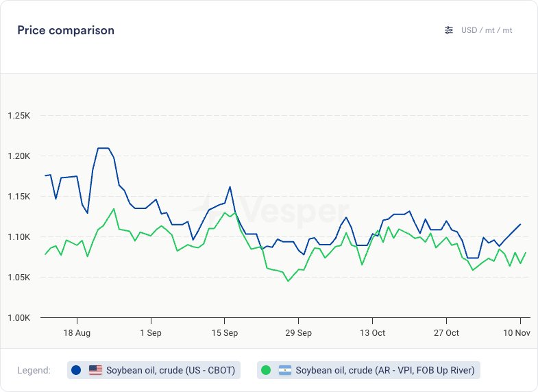
Task: Click the 1.25K price axis label
Action: (x=19, y=116)
